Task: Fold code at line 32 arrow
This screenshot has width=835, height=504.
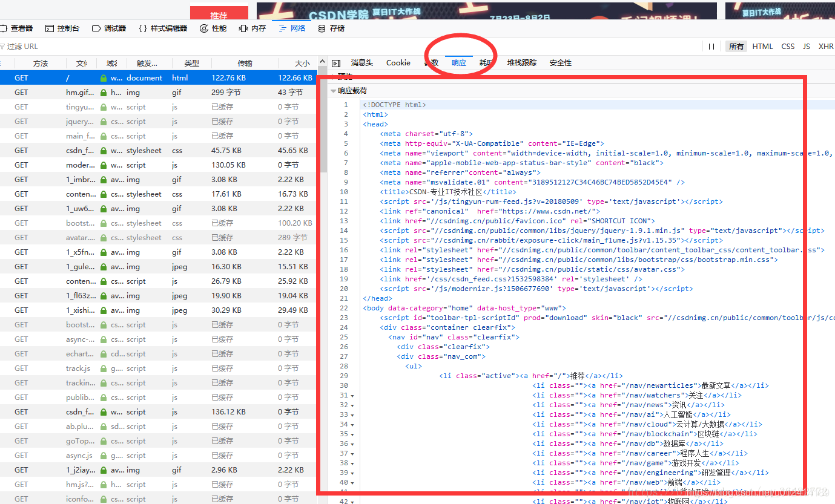Action: 352,405
